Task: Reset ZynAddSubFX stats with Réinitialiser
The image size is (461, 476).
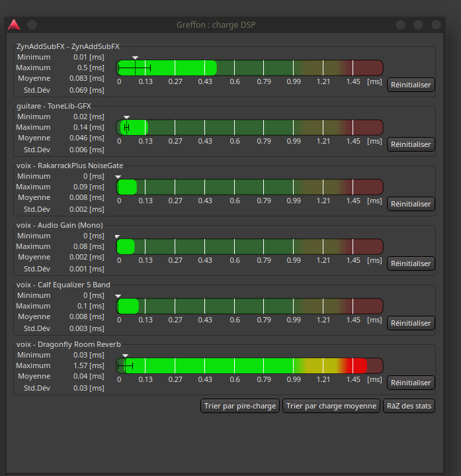Action: click(411, 85)
